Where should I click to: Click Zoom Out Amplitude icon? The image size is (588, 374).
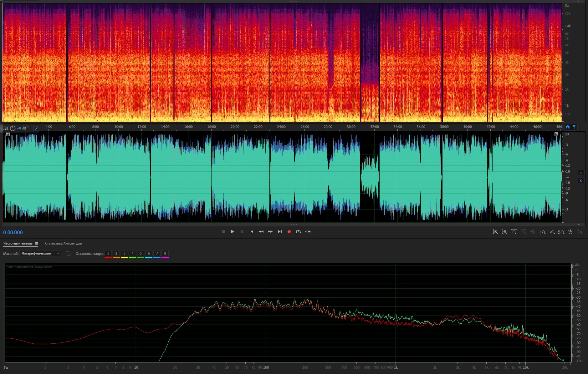click(x=504, y=232)
